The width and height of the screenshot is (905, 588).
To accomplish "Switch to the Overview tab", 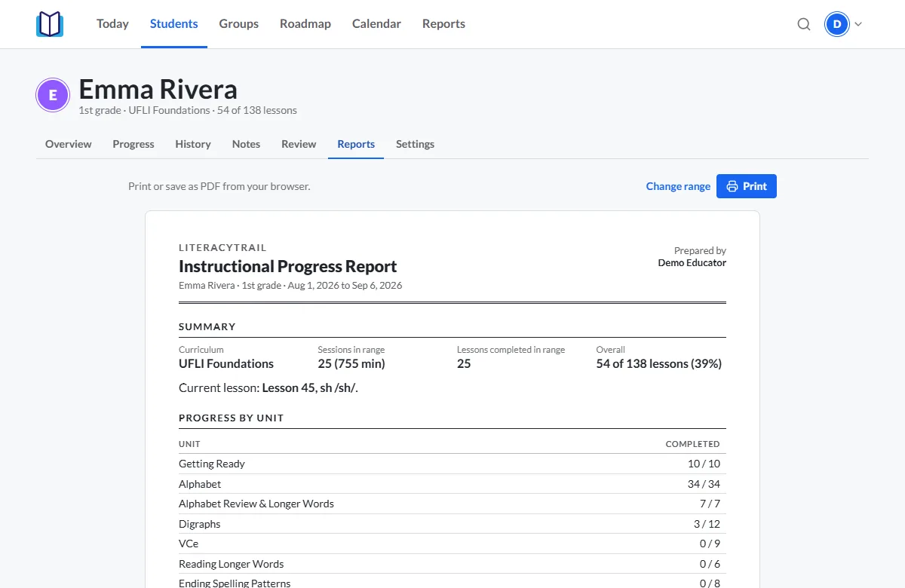I will click(69, 144).
